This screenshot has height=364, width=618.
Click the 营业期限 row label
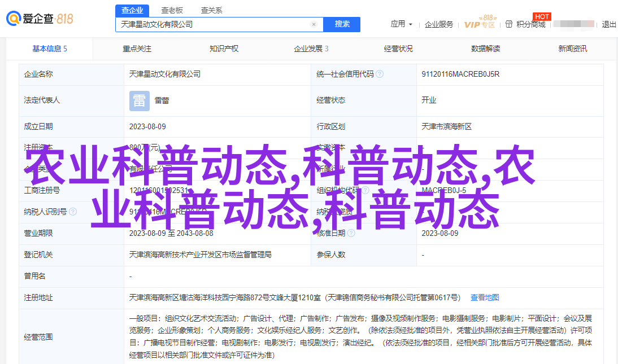pos(38,233)
